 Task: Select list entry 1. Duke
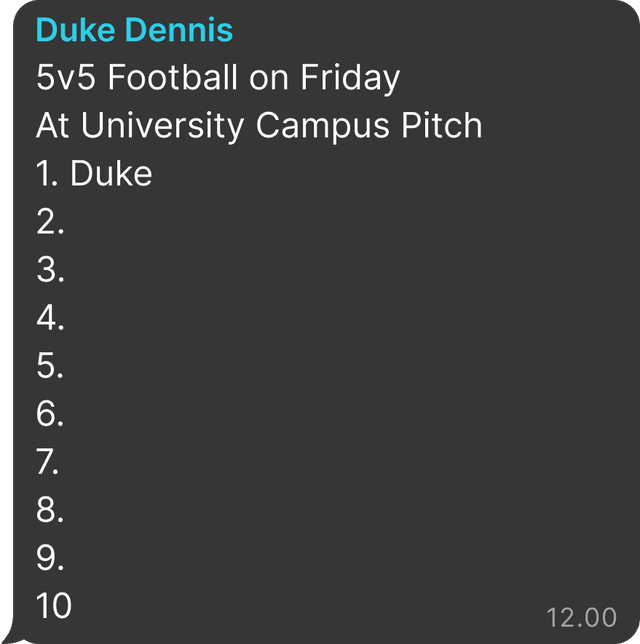point(94,174)
